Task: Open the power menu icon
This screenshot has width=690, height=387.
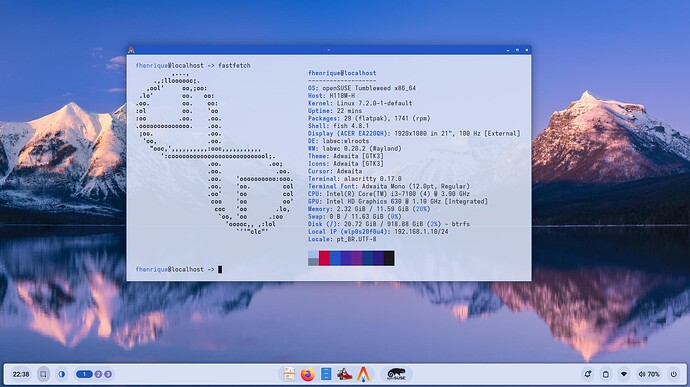Action: click(x=674, y=374)
